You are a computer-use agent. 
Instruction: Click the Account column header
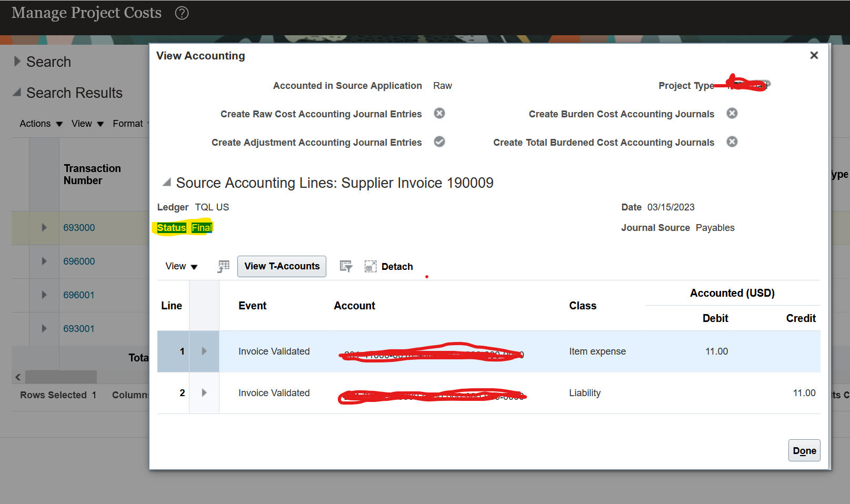[354, 306]
